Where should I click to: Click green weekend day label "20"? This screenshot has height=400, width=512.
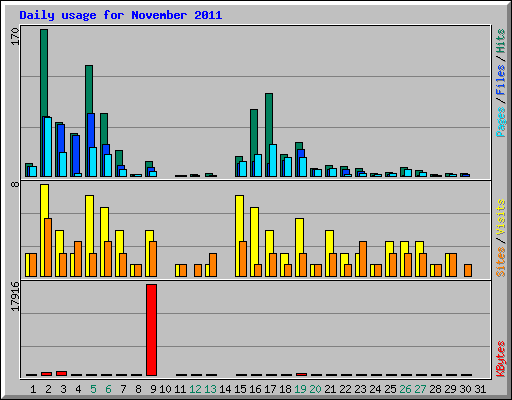click(x=315, y=389)
